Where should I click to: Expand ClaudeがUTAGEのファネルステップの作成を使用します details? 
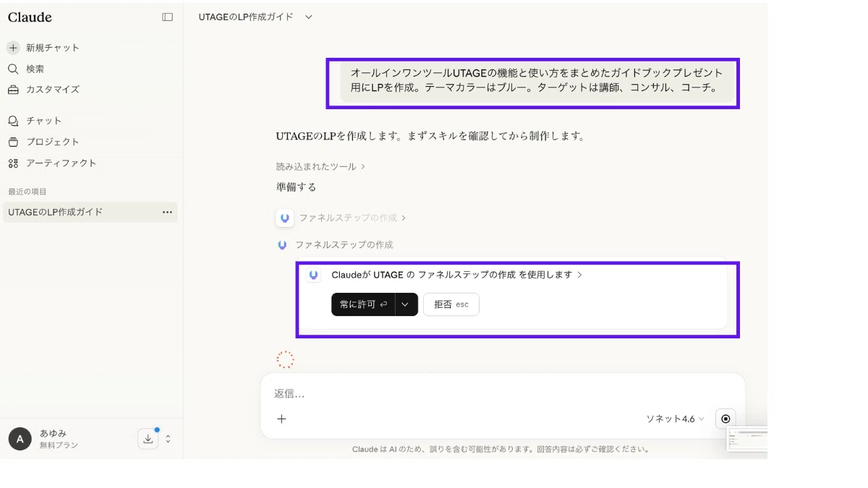tap(456, 275)
